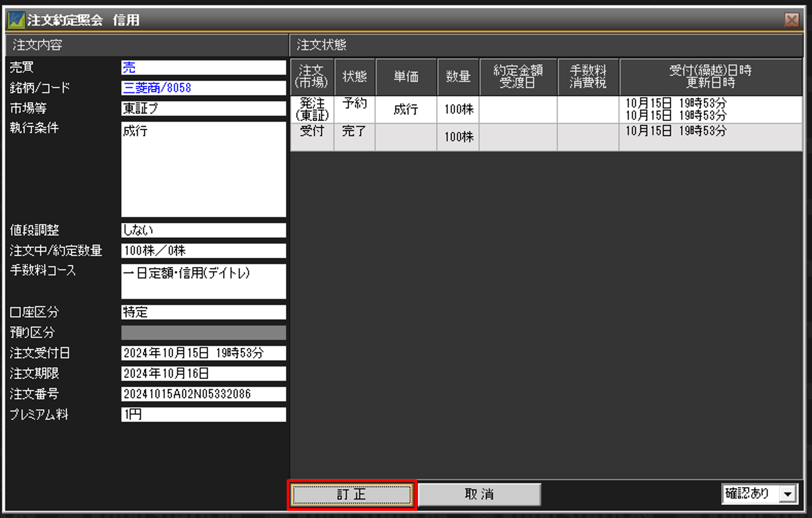Click the 銘柄/コード label
This screenshot has height=518, width=812.
pos(40,88)
